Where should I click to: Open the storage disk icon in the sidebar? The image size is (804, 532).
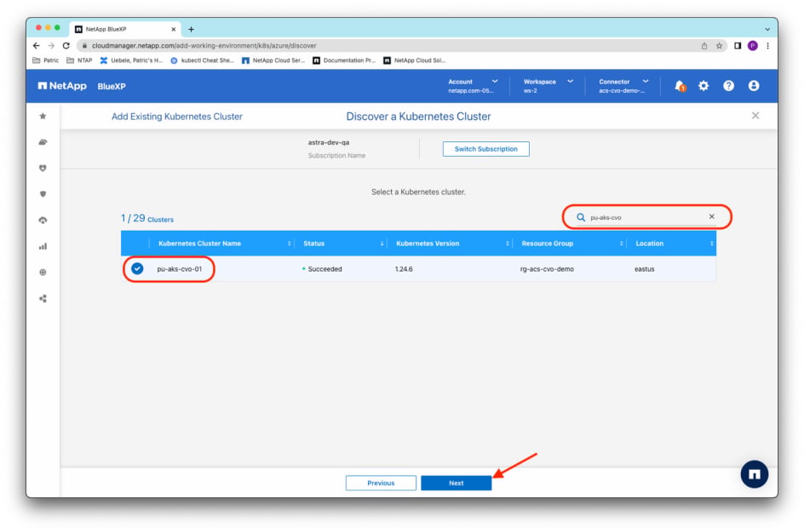coord(43,142)
